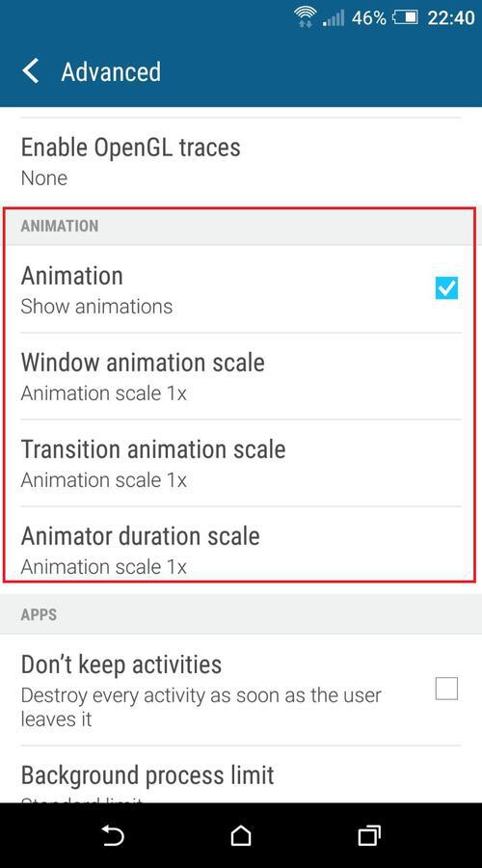Open Window animation scale options
This screenshot has height=868, width=482.
[241, 376]
